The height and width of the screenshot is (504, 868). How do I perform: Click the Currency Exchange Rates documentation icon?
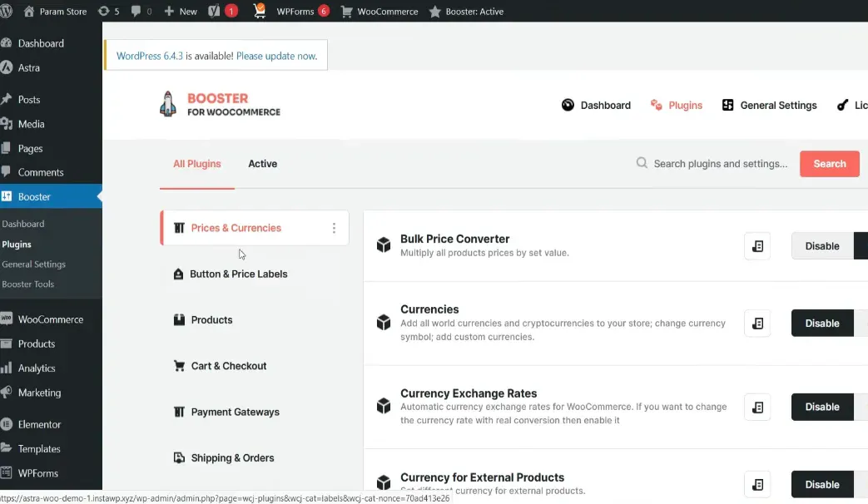click(x=757, y=407)
